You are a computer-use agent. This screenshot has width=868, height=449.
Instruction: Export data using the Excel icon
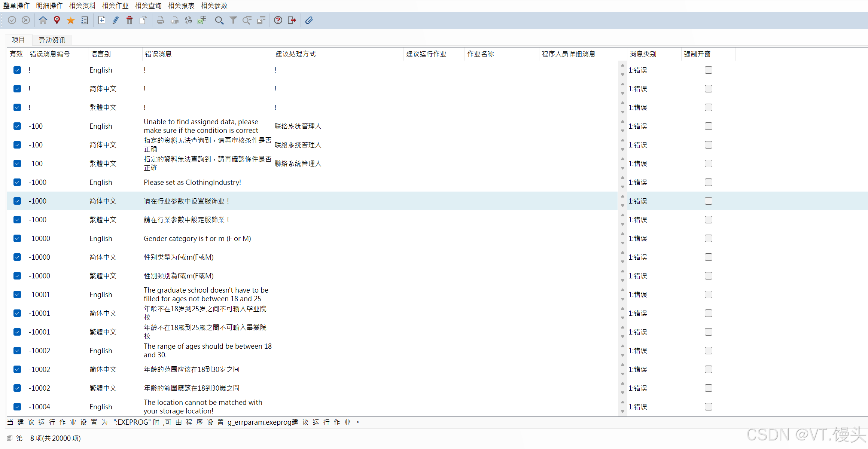202,20
